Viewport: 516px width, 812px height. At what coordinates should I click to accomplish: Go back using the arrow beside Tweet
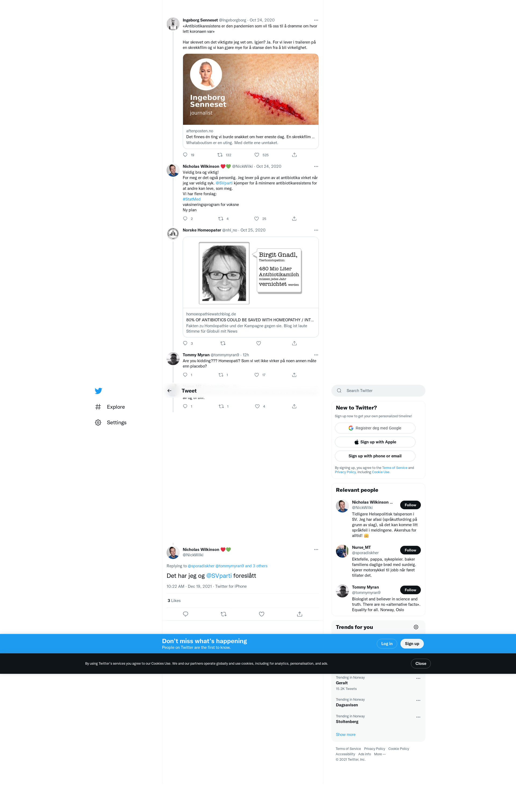(x=170, y=391)
